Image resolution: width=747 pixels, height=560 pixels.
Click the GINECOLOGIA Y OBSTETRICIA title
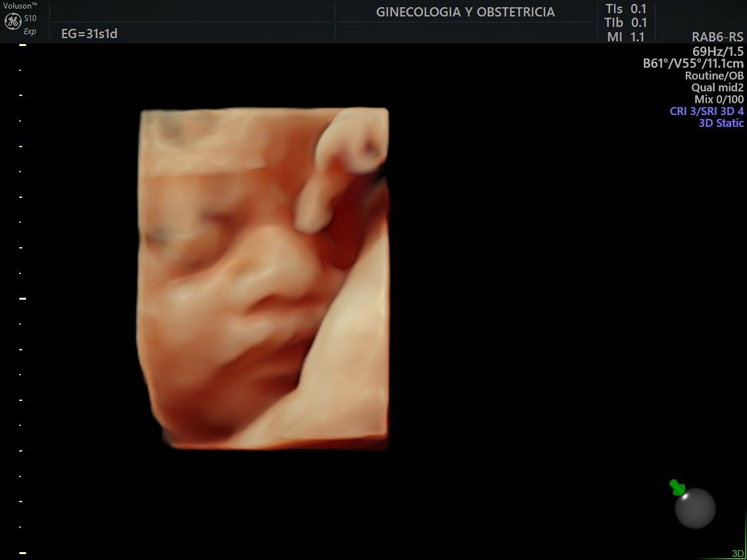click(465, 12)
